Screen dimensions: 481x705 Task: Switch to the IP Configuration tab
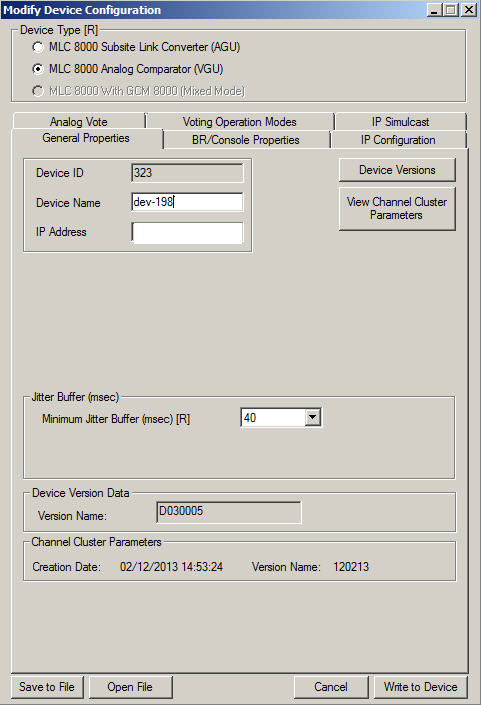click(398, 140)
